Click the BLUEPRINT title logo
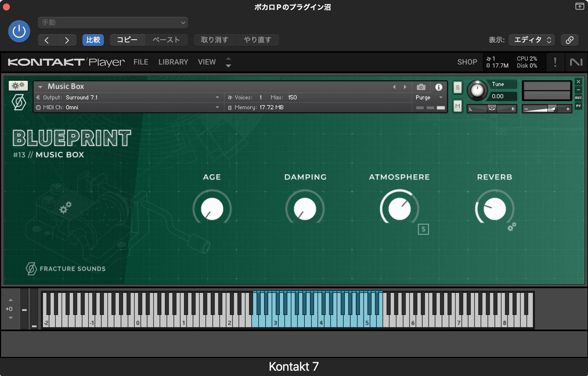Image resolution: width=588 pixels, height=376 pixels. (x=72, y=138)
